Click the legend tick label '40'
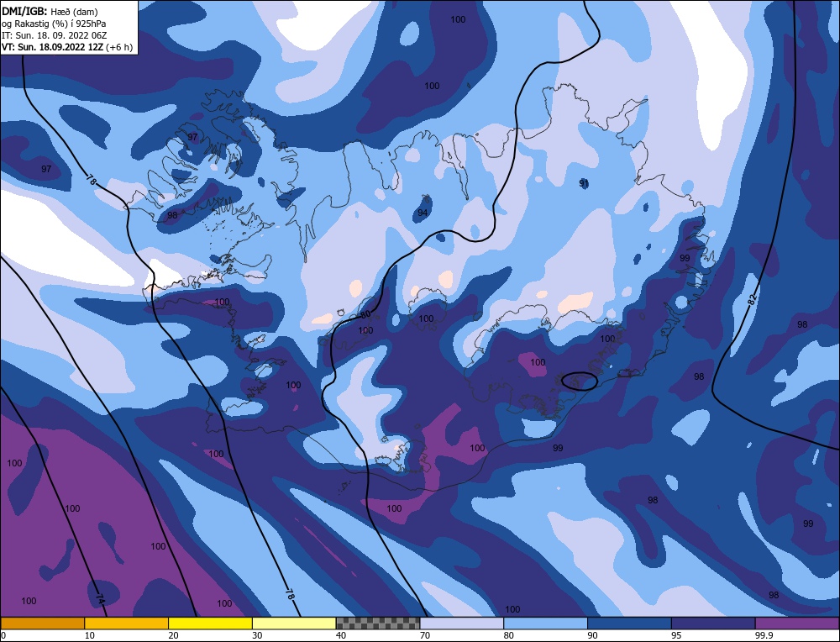The width and height of the screenshot is (840, 642). pyautogui.click(x=341, y=635)
